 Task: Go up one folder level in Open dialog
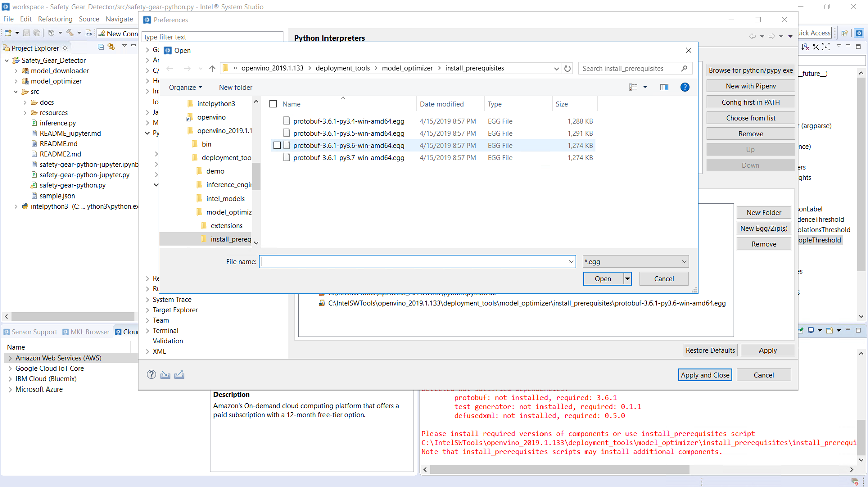212,69
